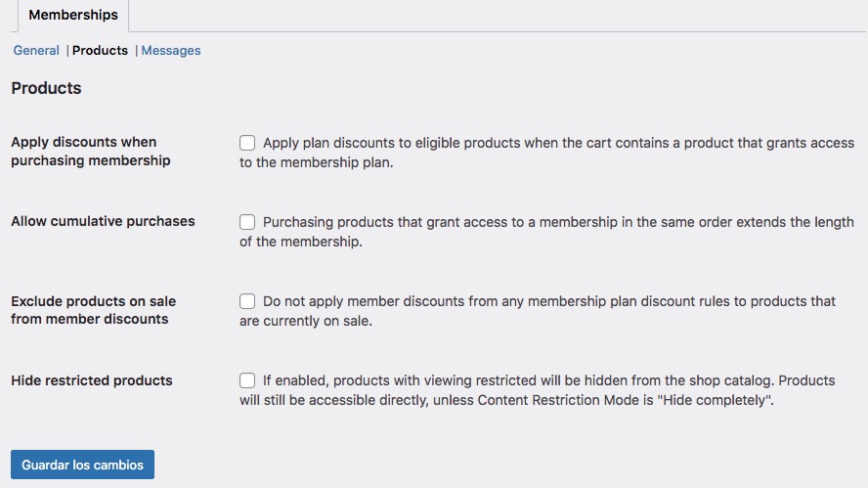This screenshot has height=488, width=868.
Task: Open the Memberships settings tab
Action: (73, 15)
